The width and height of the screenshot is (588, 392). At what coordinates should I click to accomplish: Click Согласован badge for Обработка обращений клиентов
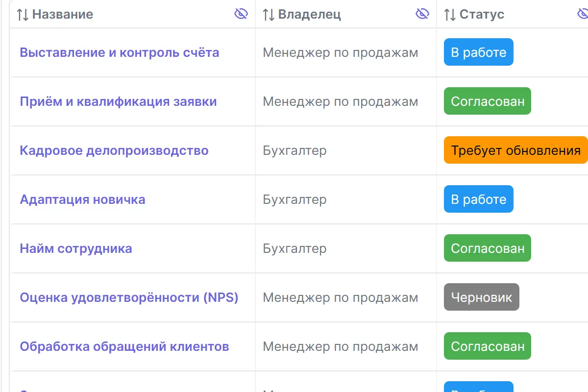point(488,346)
